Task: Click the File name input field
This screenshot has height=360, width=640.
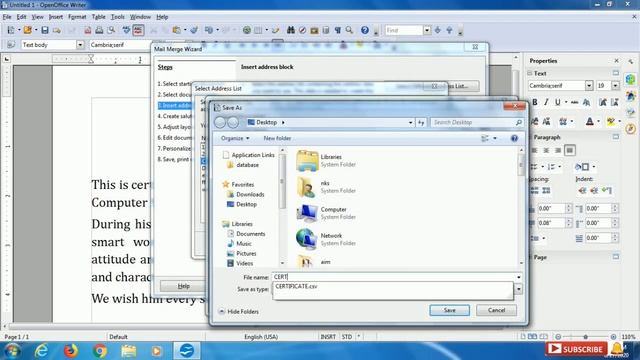Action: (x=393, y=277)
